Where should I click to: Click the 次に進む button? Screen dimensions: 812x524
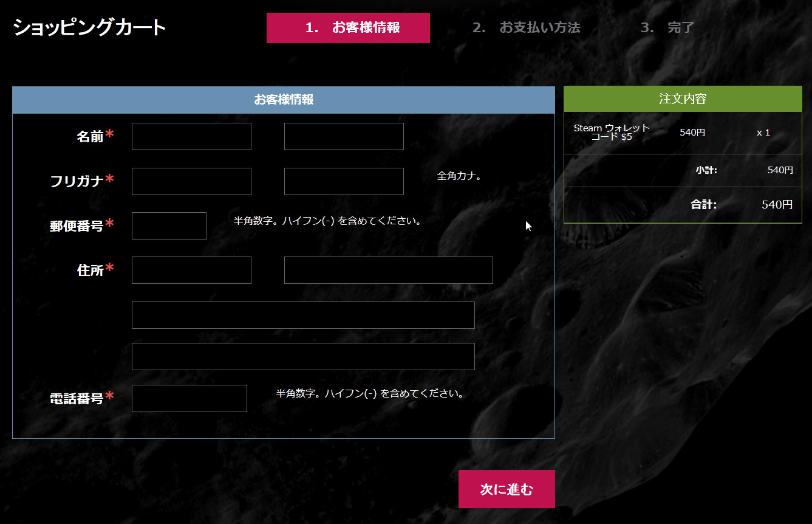point(507,489)
